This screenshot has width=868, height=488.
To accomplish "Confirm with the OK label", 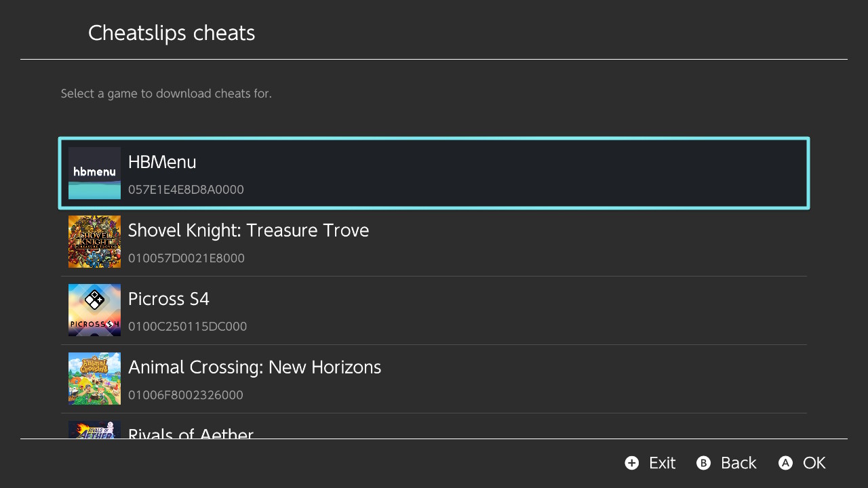I will pos(814,463).
